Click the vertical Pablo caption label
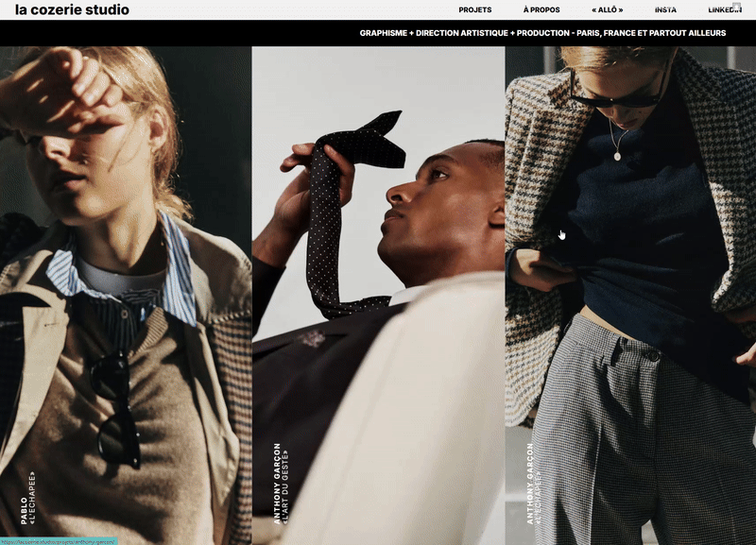This screenshot has height=545, width=756. [x=27, y=499]
